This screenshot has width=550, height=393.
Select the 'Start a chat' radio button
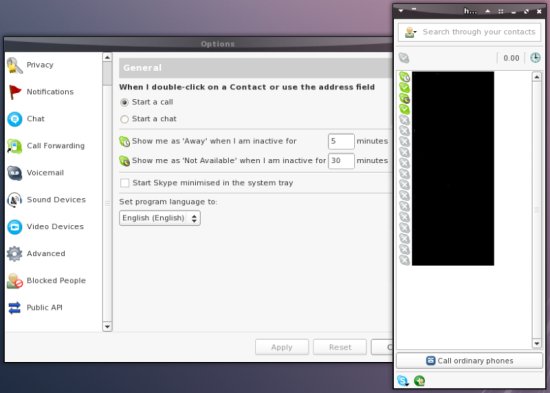(124, 119)
